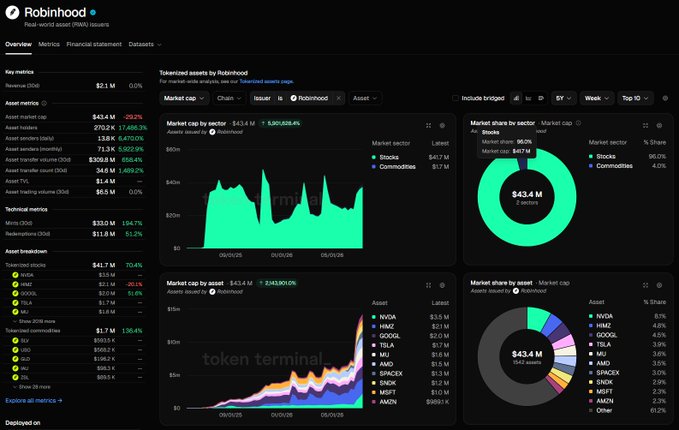Expand Show 2019 more under Tokenized stocks

(34, 321)
